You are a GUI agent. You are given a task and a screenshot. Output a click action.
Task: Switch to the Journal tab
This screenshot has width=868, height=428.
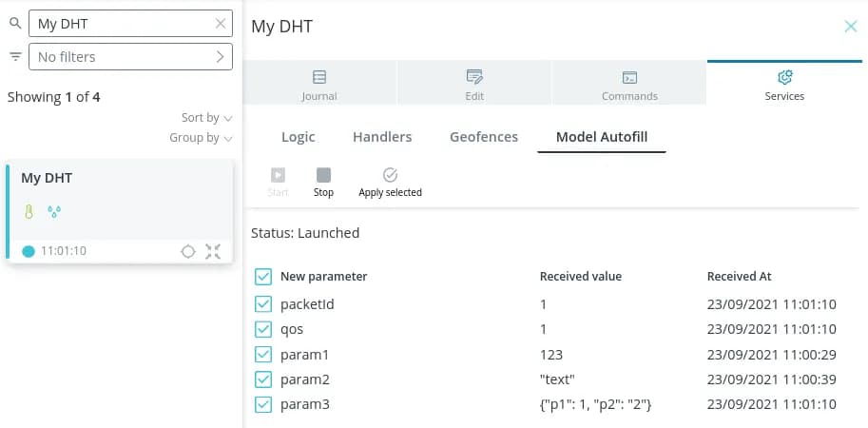point(319,84)
